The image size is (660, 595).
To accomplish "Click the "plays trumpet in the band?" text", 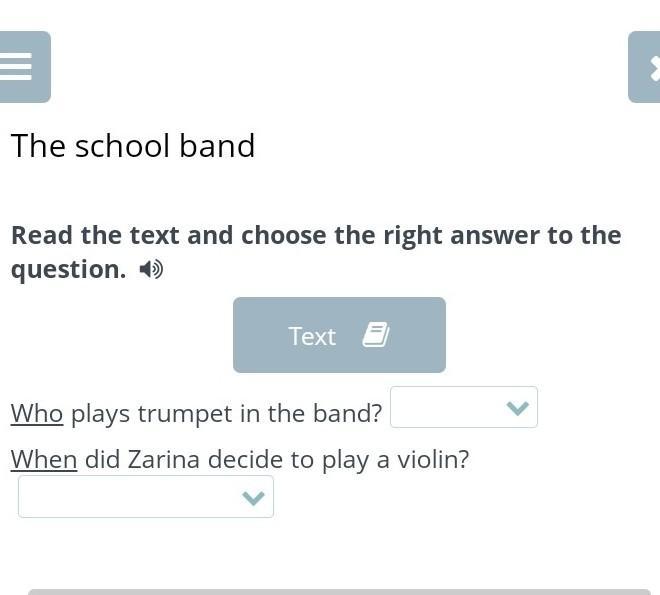I will (x=226, y=414).
